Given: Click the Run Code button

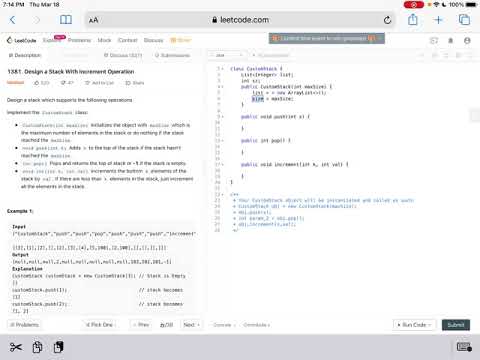Looking at the screenshot, I should coord(414,325).
